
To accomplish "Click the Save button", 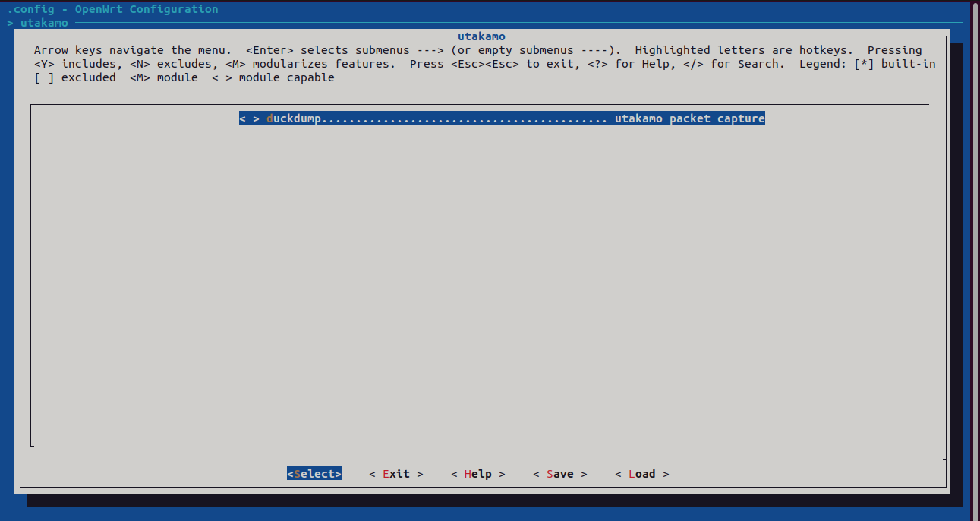I will click(560, 474).
